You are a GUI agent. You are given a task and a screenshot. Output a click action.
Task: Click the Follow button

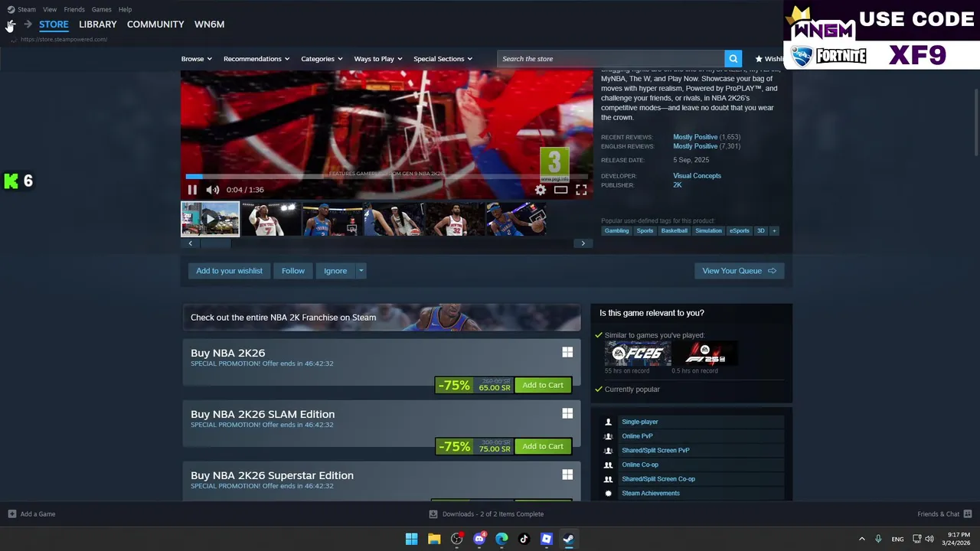292,271
